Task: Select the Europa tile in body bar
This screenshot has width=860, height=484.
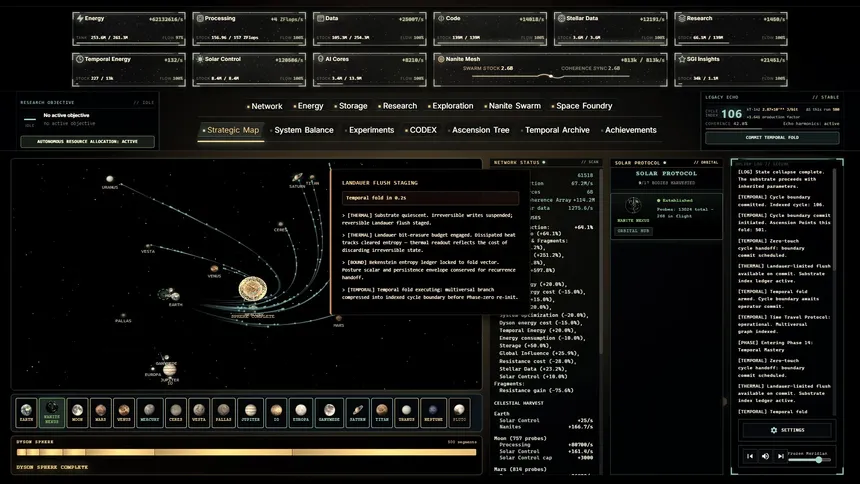Action: (x=301, y=413)
